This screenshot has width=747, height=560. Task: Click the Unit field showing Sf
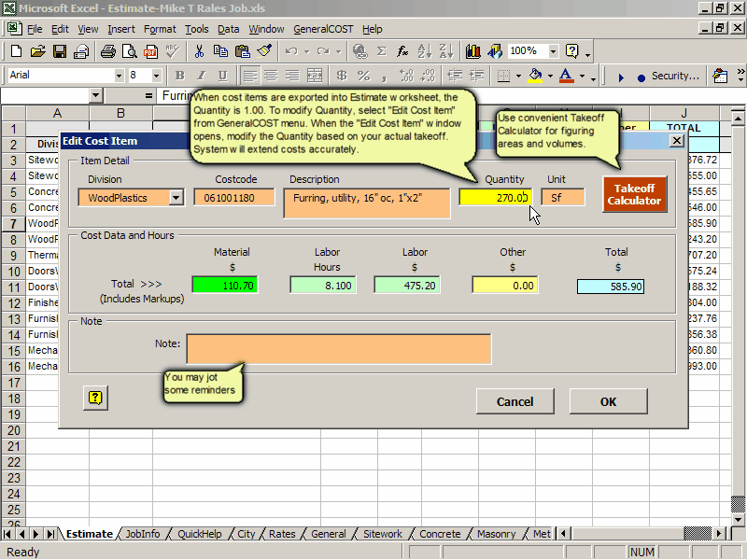pos(563,197)
